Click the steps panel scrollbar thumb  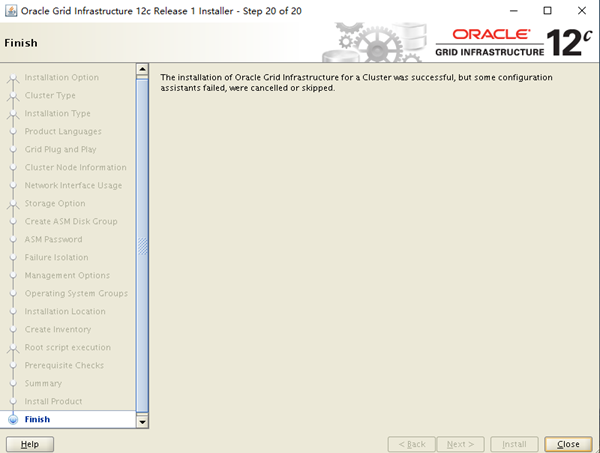pyautogui.click(x=142, y=245)
